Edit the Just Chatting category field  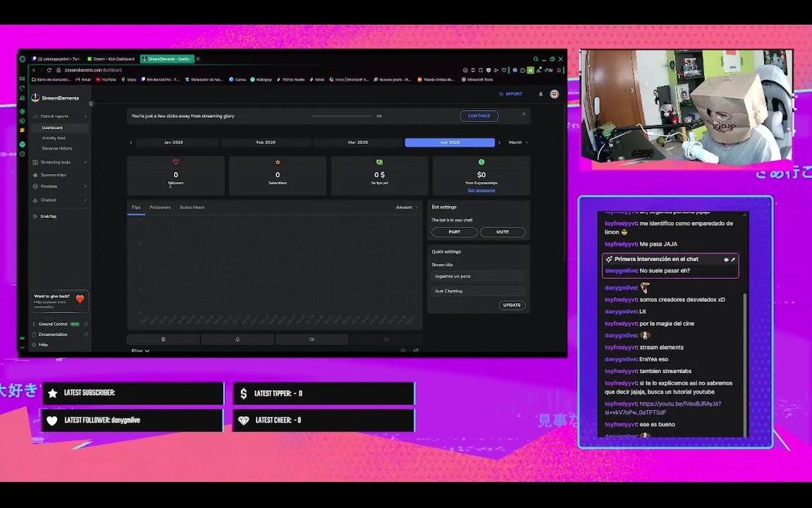(479, 291)
